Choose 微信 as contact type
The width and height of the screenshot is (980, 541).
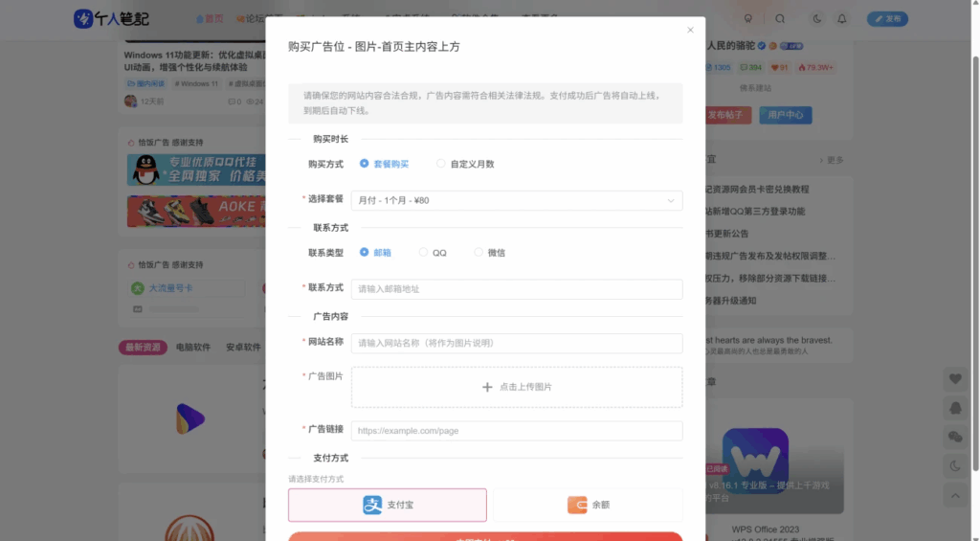[x=479, y=253]
